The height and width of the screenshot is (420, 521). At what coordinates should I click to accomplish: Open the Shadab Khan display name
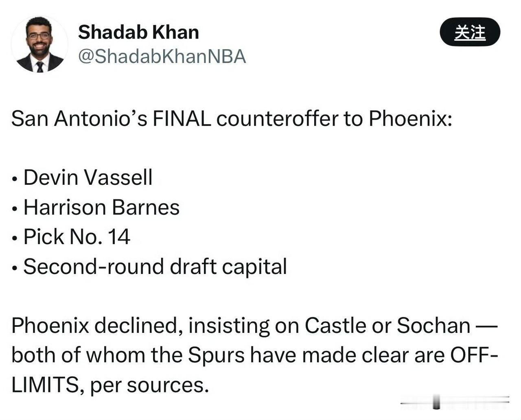138,33
